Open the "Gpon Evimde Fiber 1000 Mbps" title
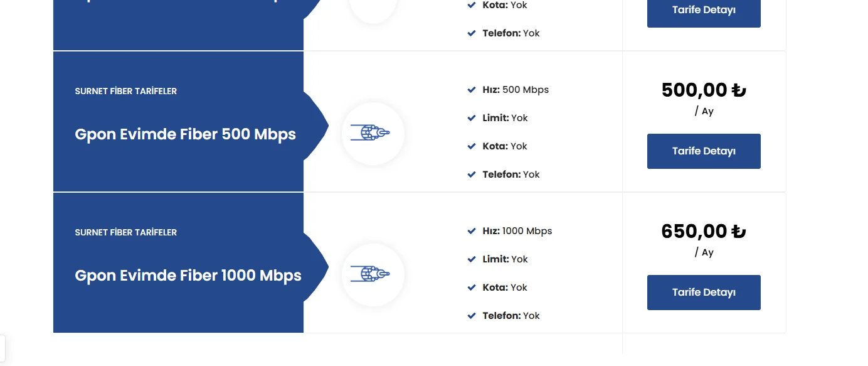 tap(188, 276)
